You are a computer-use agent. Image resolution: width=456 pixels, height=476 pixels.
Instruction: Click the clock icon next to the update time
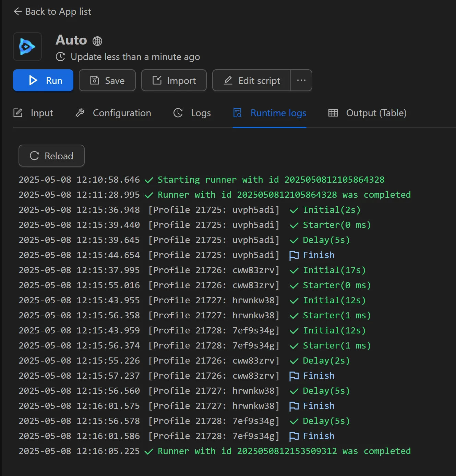tap(60, 57)
